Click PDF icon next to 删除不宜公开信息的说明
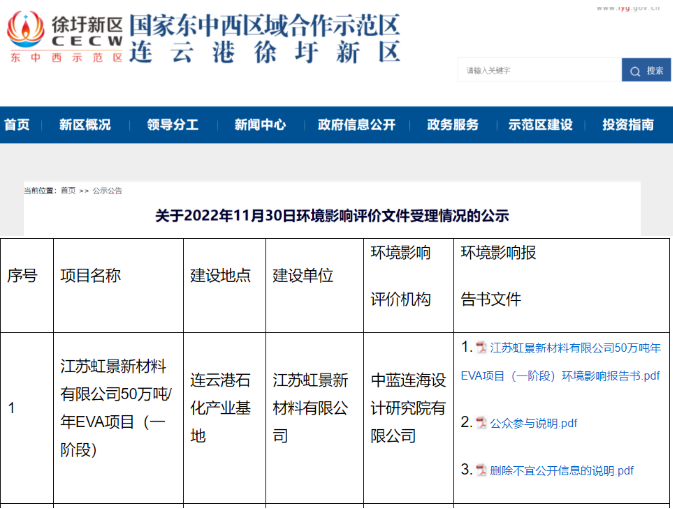This screenshot has width=673, height=509. (481, 470)
